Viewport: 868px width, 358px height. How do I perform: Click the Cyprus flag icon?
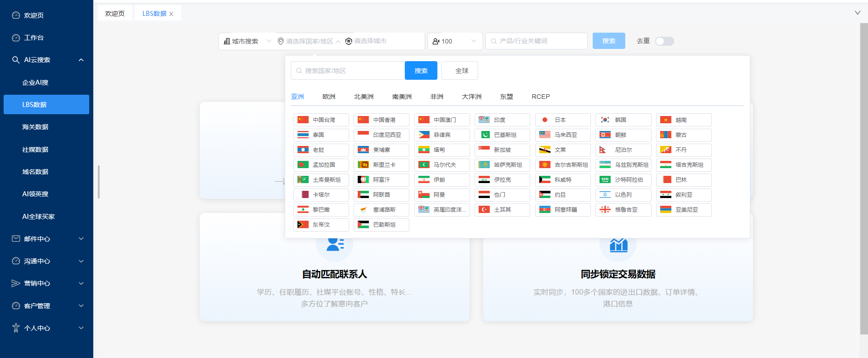tap(363, 209)
